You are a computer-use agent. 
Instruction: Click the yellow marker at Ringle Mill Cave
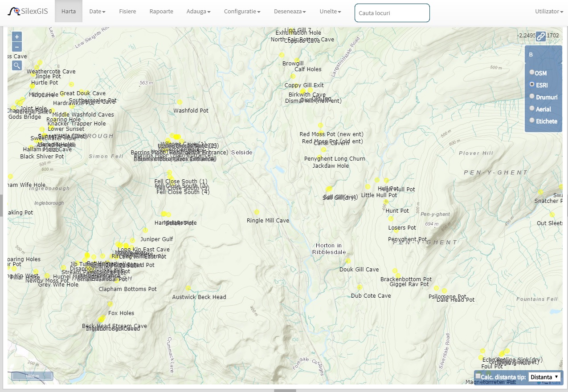pyautogui.click(x=257, y=212)
